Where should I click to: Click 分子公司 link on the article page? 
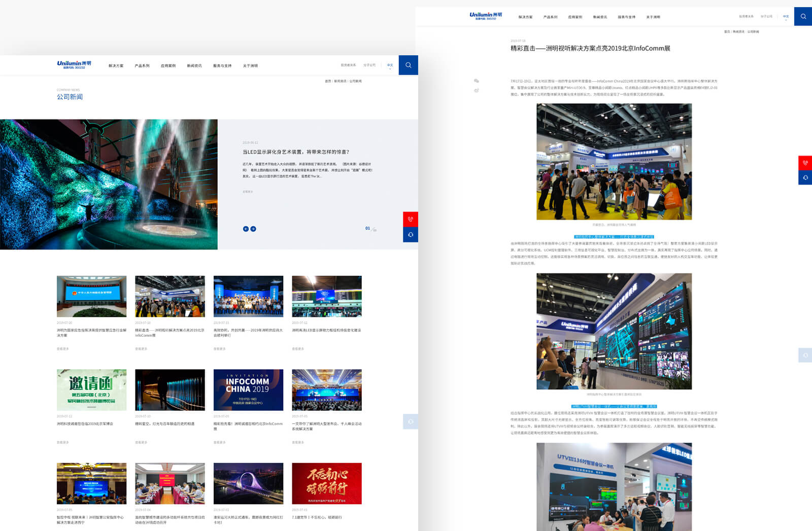tap(766, 17)
